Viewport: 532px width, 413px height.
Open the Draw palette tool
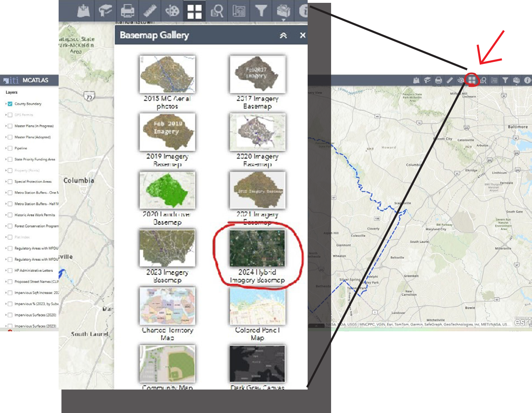tap(172, 11)
